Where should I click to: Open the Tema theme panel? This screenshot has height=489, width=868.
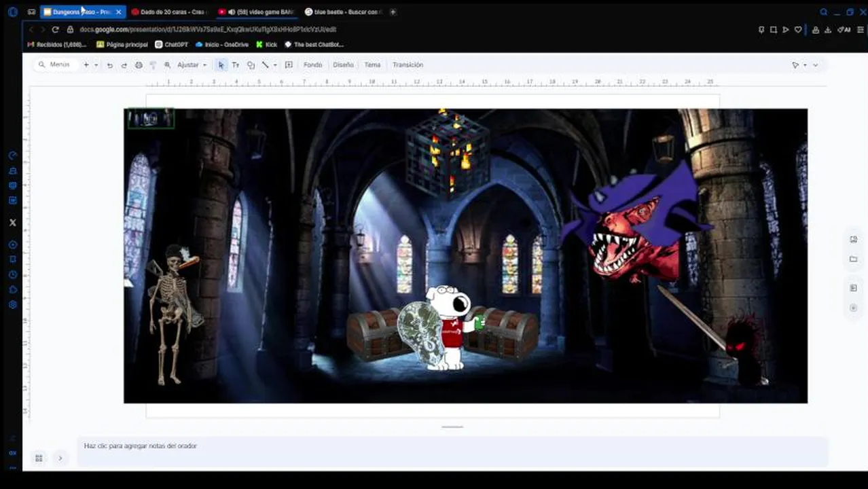point(372,65)
